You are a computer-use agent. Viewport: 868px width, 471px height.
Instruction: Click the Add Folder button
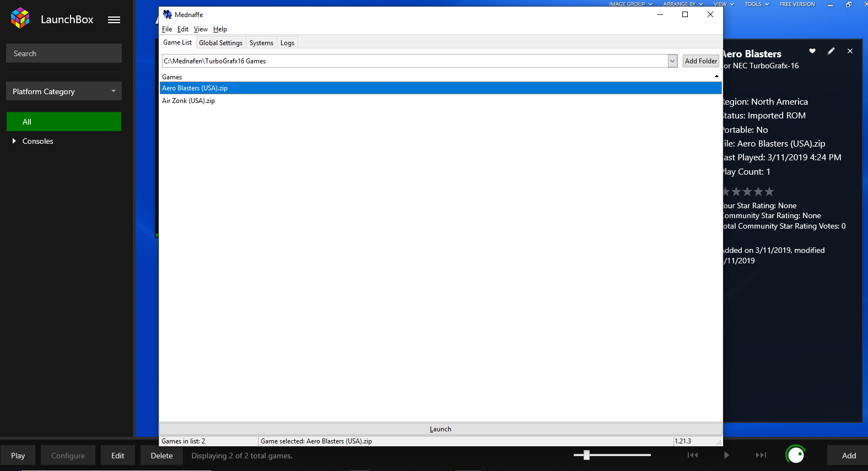701,61
